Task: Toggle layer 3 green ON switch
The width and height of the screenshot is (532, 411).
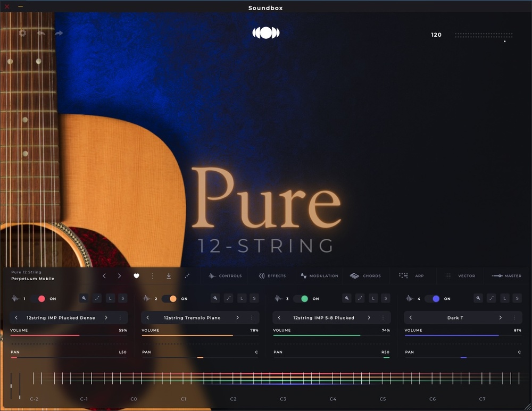Action: [301, 299]
